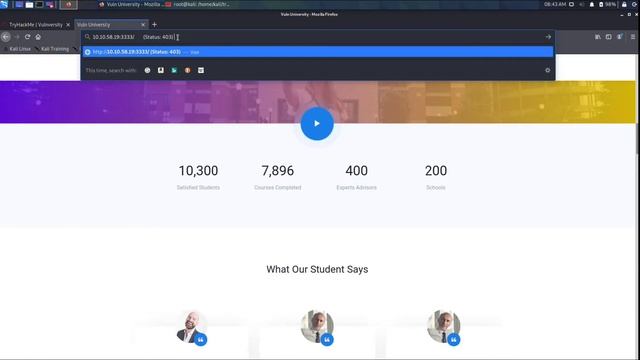Open the file manager launcher in the panel

tap(29, 4)
